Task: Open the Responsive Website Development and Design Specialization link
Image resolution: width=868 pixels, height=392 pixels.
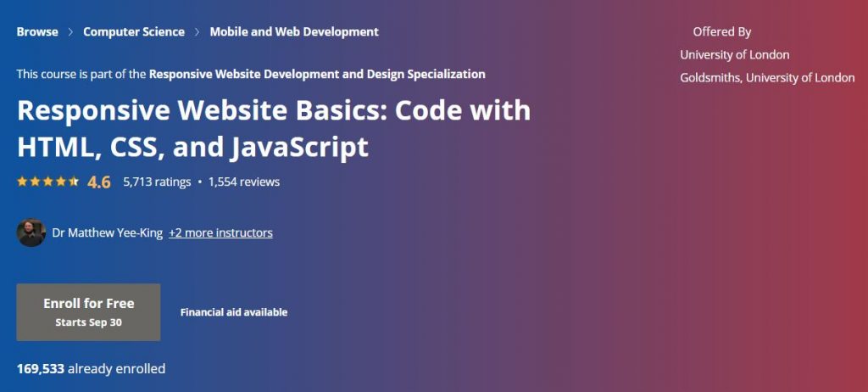Action: point(317,74)
